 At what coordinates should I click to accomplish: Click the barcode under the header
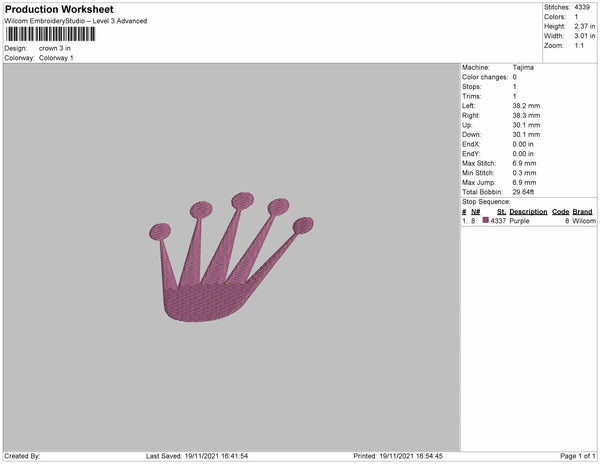(50, 34)
